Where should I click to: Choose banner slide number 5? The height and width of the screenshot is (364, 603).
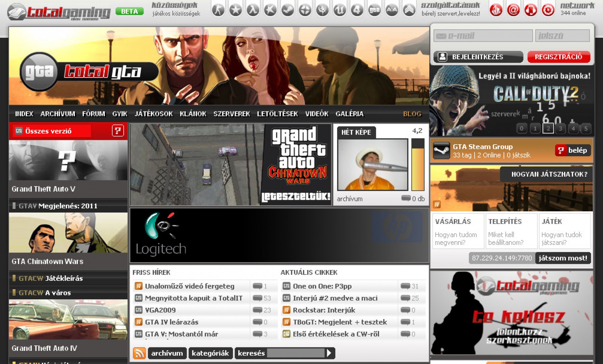click(586, 128)
